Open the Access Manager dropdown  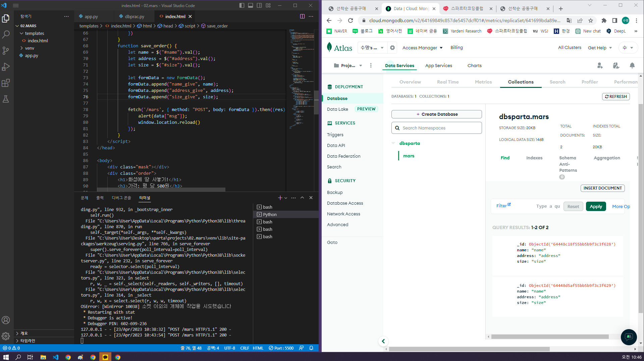(x=422, y=48)
